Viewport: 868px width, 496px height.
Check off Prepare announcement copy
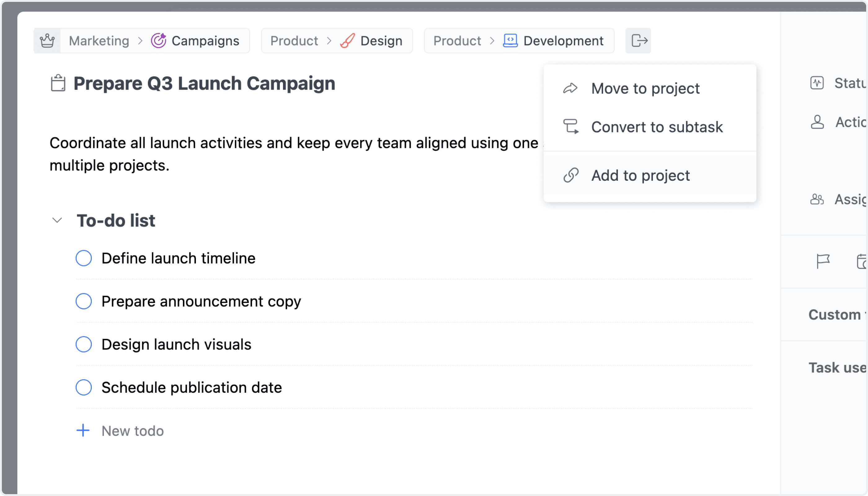[83, 301]
